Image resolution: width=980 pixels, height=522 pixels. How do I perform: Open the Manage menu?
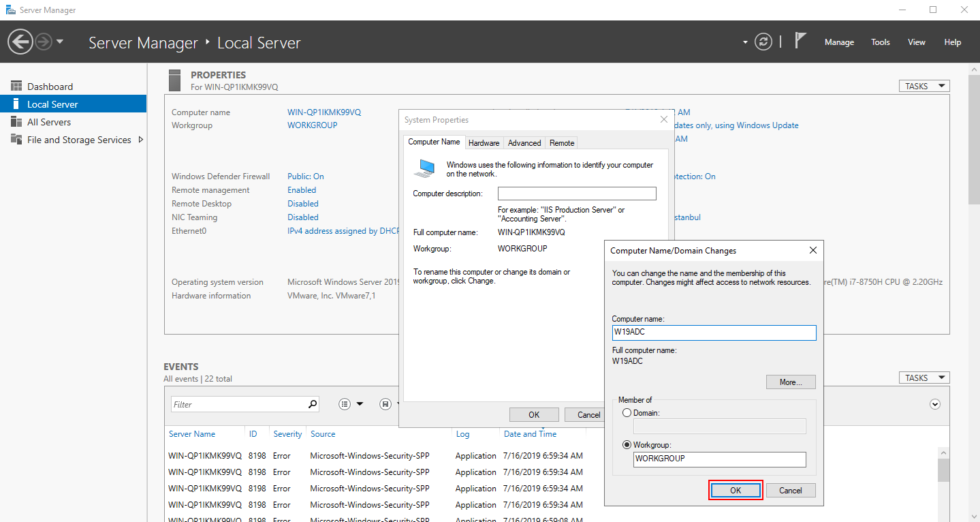pos(839,42)
